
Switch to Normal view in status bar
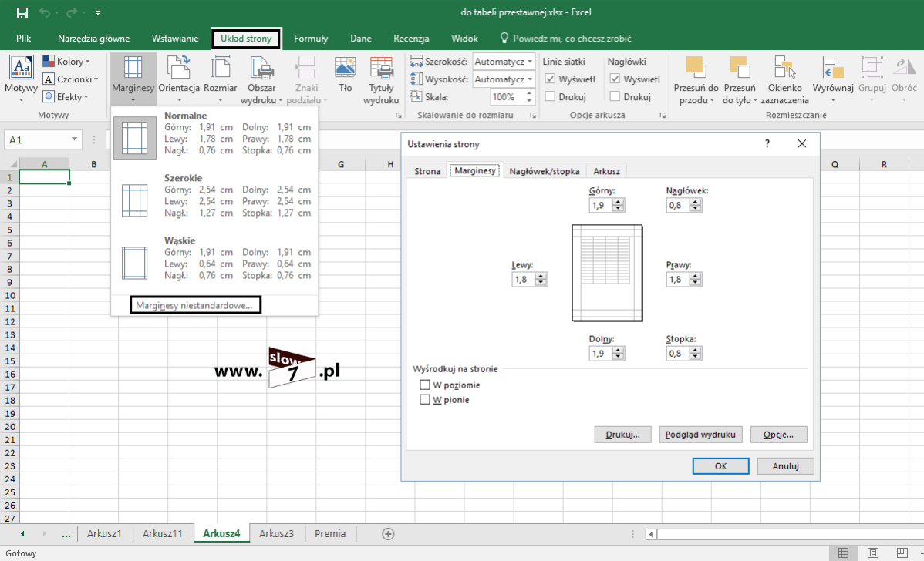tap(843, 553)
